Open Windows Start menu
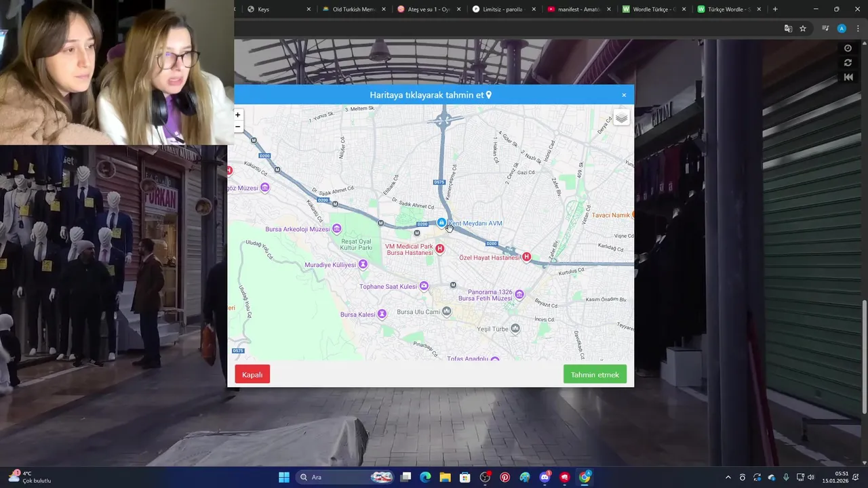Image resolution: width=868 pixels, height=488 pixels. tap(284, 477)
